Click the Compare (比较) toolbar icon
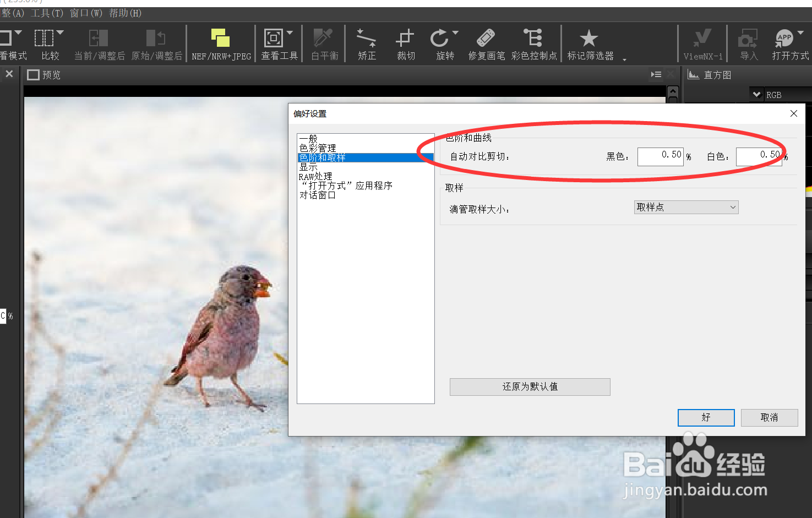 44,38
